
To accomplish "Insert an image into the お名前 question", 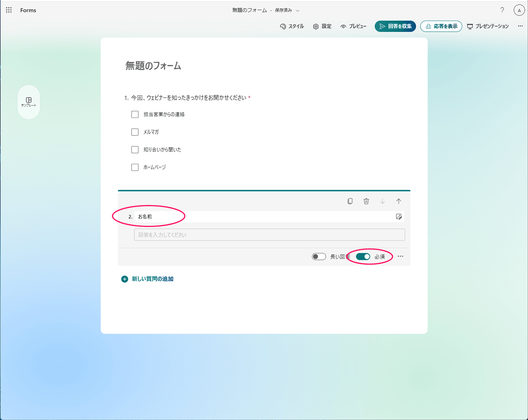I will click(x=399, y=216).
